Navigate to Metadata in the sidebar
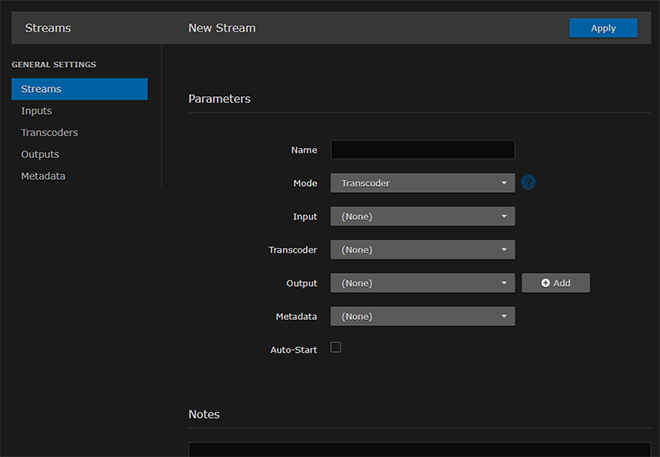Screen dimensions: 660x457 [43, 176]
